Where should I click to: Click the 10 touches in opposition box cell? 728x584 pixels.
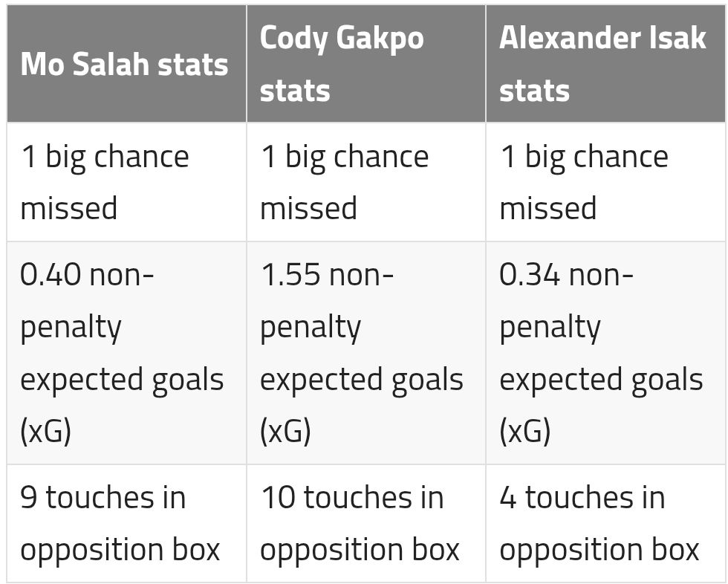click(365, 523)
